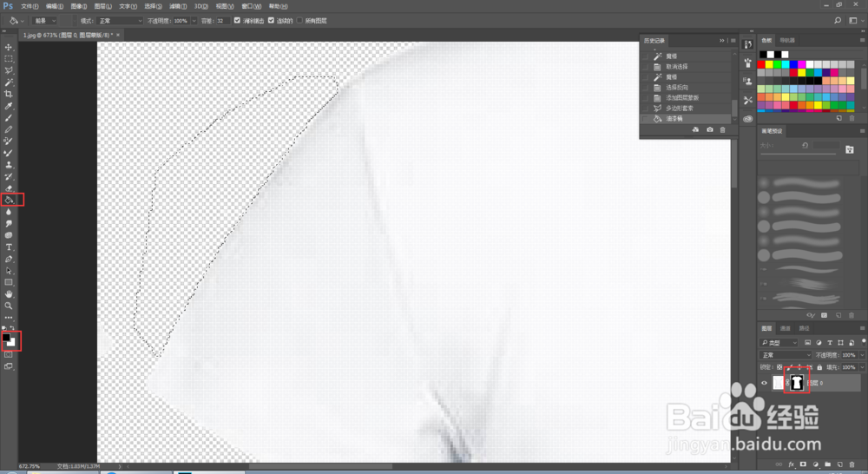Toggle history source box beside 多边形套索 state

pos(646,108)
